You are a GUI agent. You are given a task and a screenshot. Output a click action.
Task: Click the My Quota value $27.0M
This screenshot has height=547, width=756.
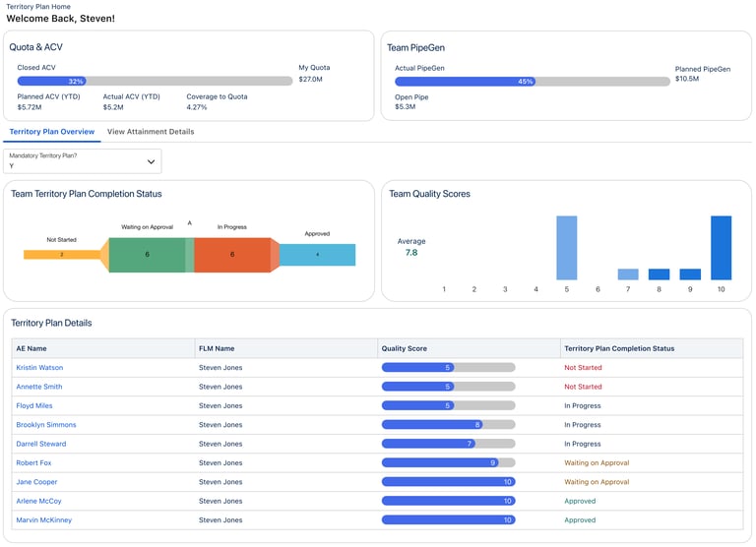310,79
